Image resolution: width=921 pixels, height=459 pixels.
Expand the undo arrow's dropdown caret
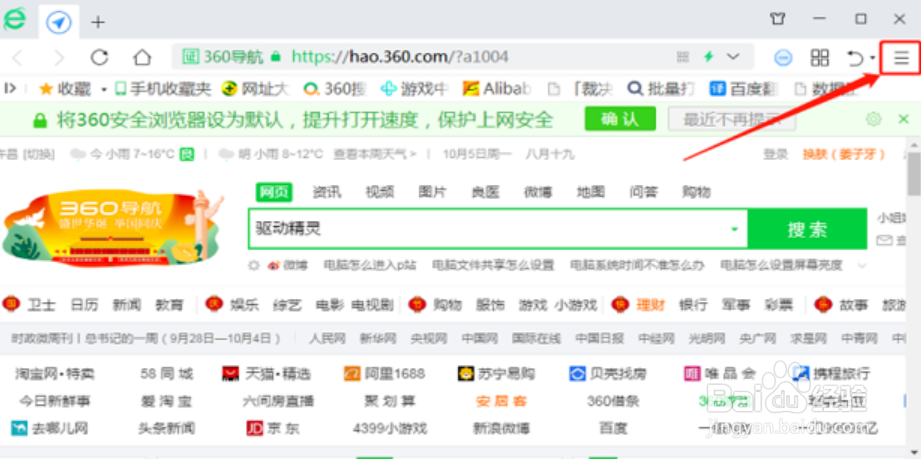tap(872, 58)
